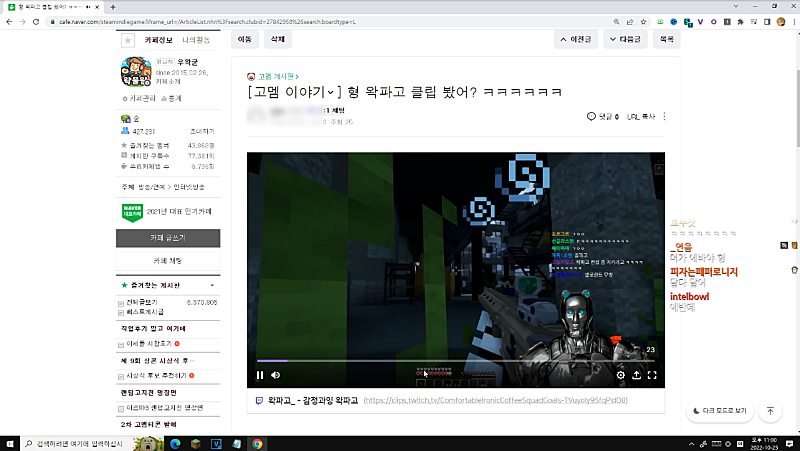
Task: Open the Twitch clip URL link
Action: point(495,400)
